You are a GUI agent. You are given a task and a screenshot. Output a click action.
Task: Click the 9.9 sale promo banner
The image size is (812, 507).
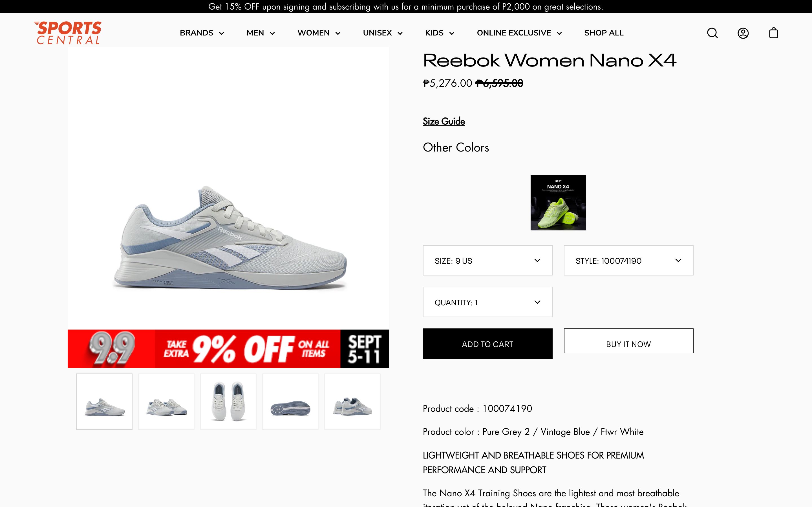point(228,349)
